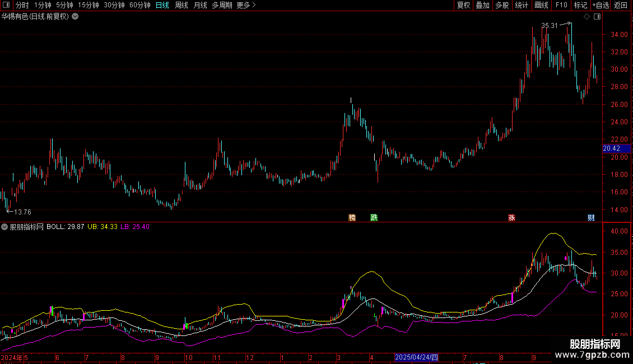633x364 pixels.
Task: Toggle the right side panel icon
Action: (x=597, y=17)
